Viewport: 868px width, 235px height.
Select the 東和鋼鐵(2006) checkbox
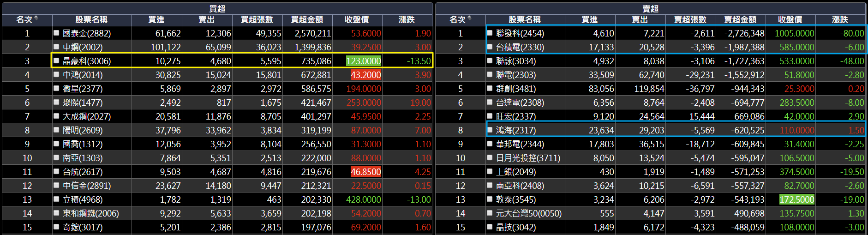(56, 213)
